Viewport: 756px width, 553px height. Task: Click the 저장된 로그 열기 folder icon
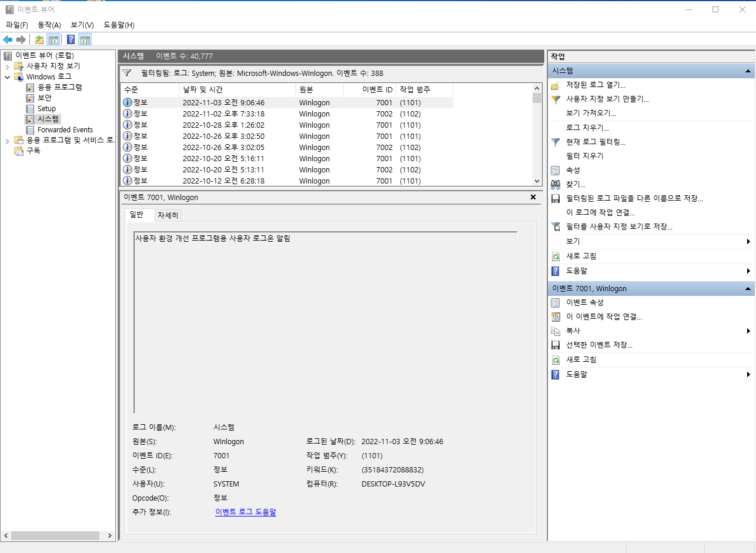pyautogui.click(x=555, y=85)
